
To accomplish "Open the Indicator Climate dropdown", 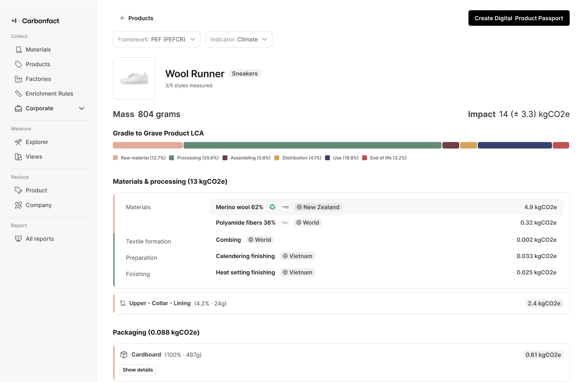I will click(239, 39).
